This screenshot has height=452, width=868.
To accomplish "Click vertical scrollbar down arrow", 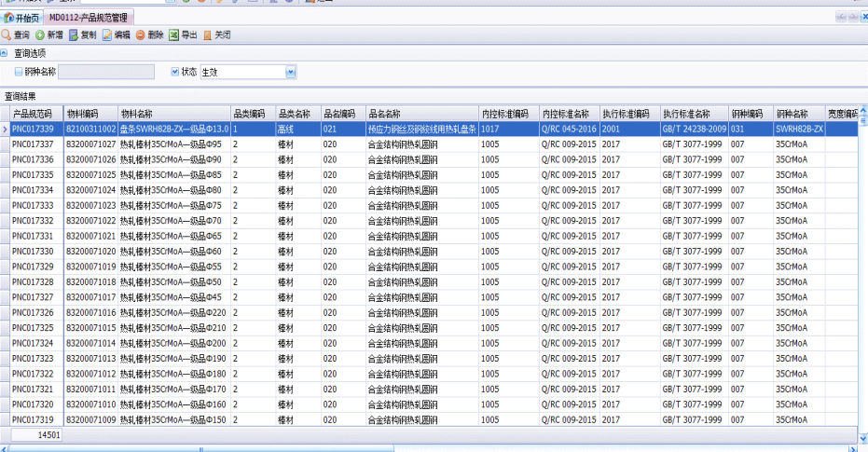I will pos(863,438).
